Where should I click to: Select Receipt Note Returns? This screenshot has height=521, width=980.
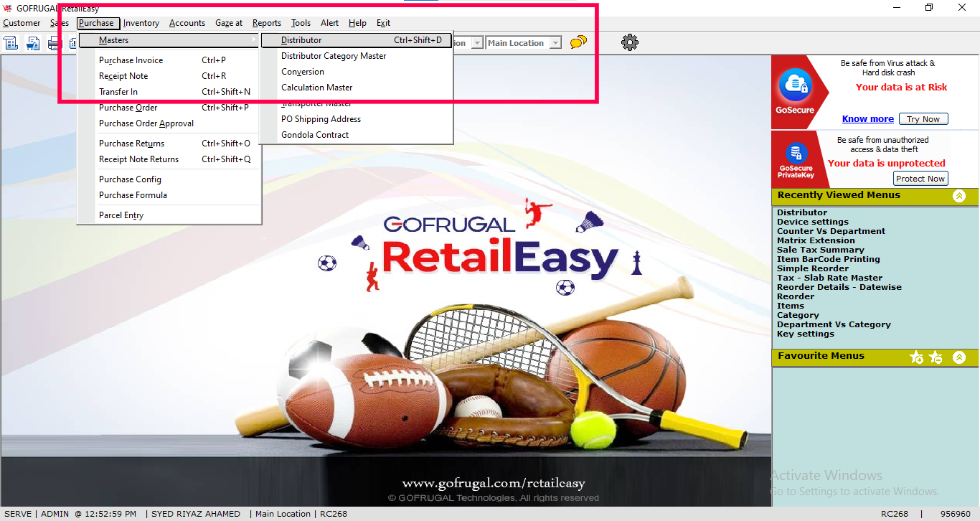click(169, 159)
